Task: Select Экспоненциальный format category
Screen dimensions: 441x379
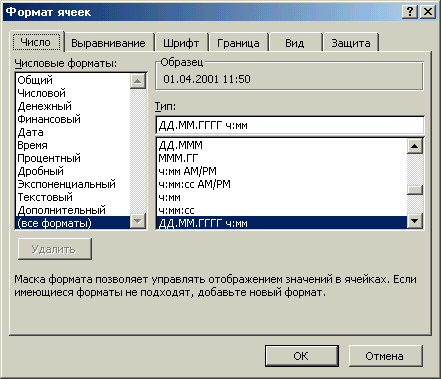Action: 73,184
